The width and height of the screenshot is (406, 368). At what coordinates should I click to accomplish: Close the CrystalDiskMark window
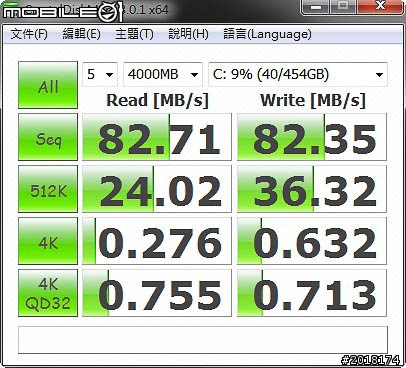[x=380, y=6]
